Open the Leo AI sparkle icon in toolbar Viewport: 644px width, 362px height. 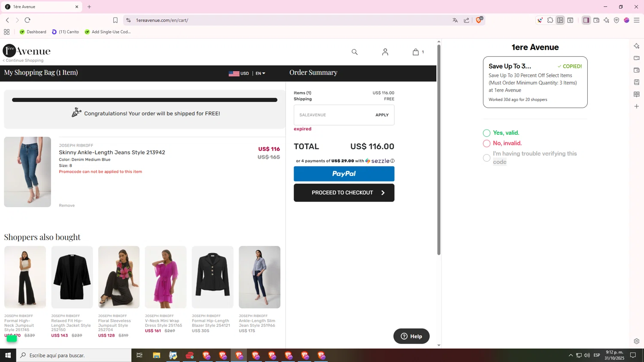pyautogui.click(x=606, y=20)
